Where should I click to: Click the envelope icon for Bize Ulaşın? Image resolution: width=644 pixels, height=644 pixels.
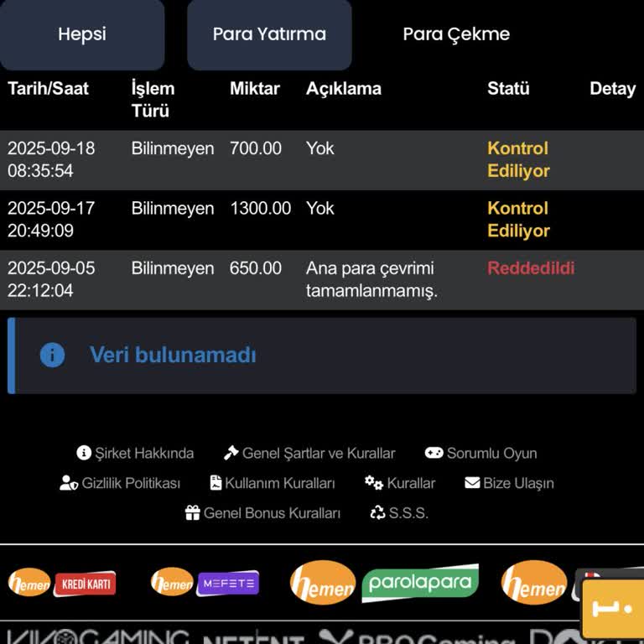pyautogui.click(x=472, y=483)
